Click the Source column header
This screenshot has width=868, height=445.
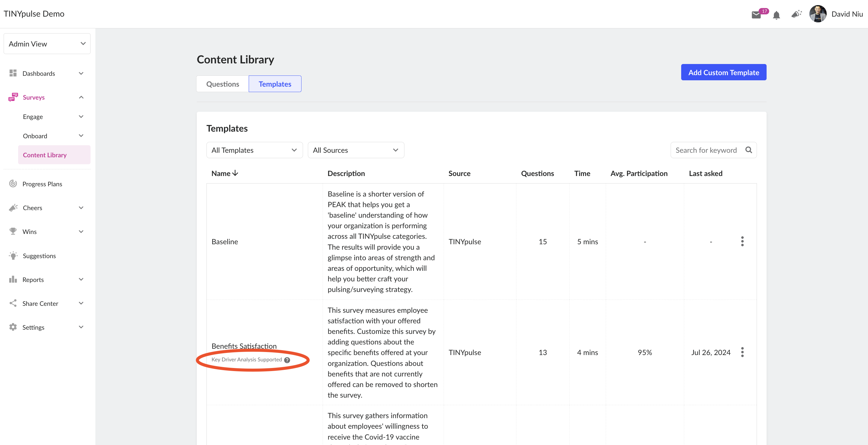[x=460, y=173]
